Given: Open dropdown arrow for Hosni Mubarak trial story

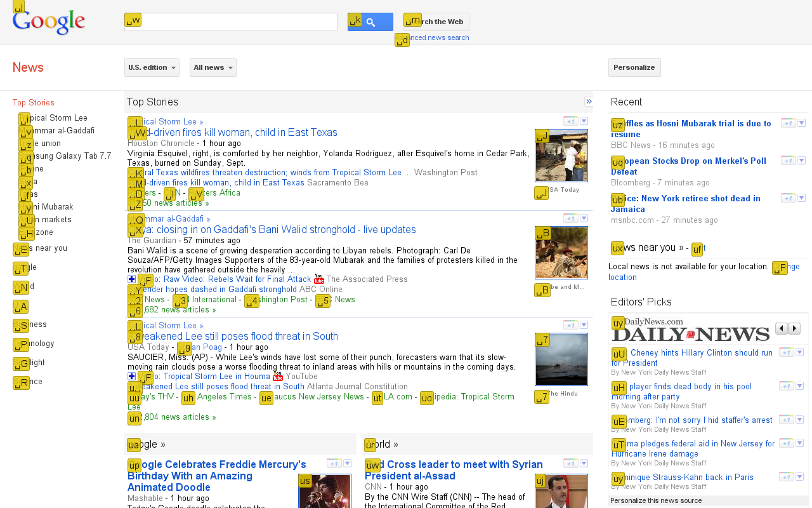Looking at the screenshot, I should tap(801, 123).
